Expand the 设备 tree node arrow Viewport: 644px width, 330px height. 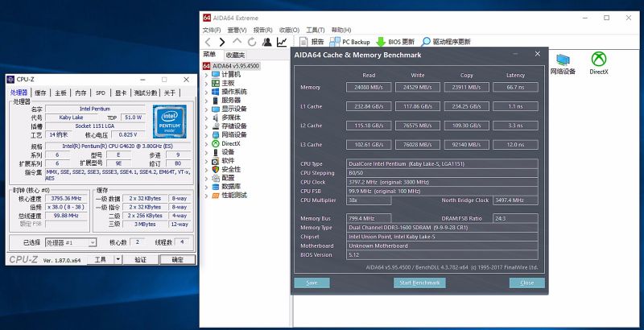[207, 152]
